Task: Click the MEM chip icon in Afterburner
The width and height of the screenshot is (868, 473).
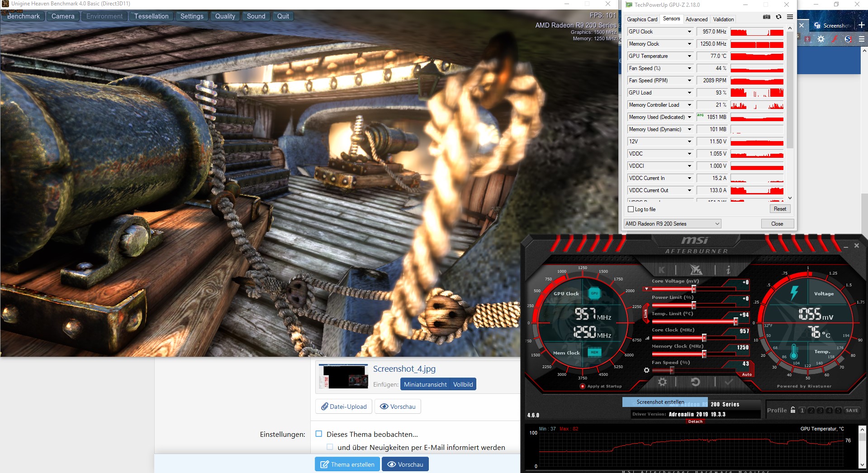Action: tap(594, 352)
